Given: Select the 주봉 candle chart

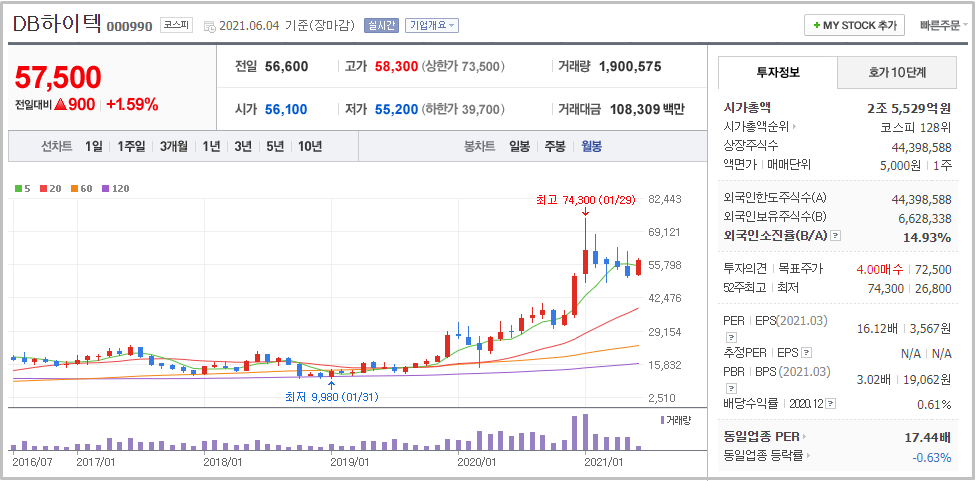Looking at the screenshot, I should point(555,146).
